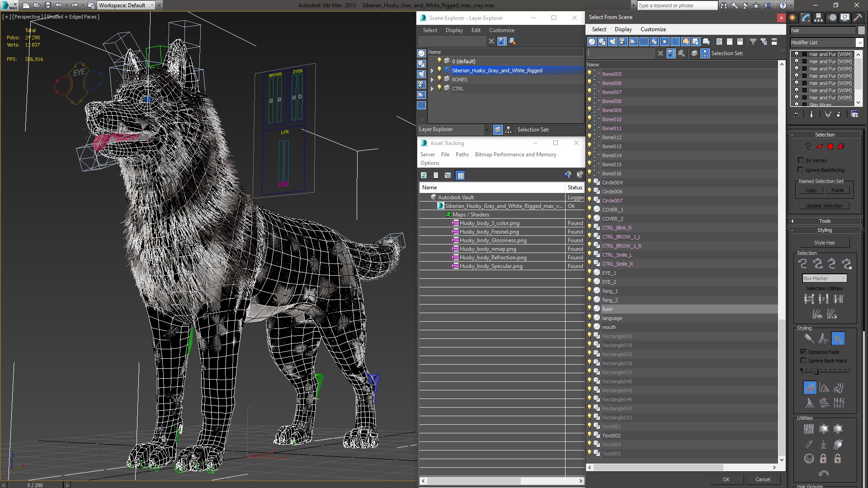Viewport: 868px width, 488px height.
Task: Select the Hair Brush styling tool
Action: [809, 338]
